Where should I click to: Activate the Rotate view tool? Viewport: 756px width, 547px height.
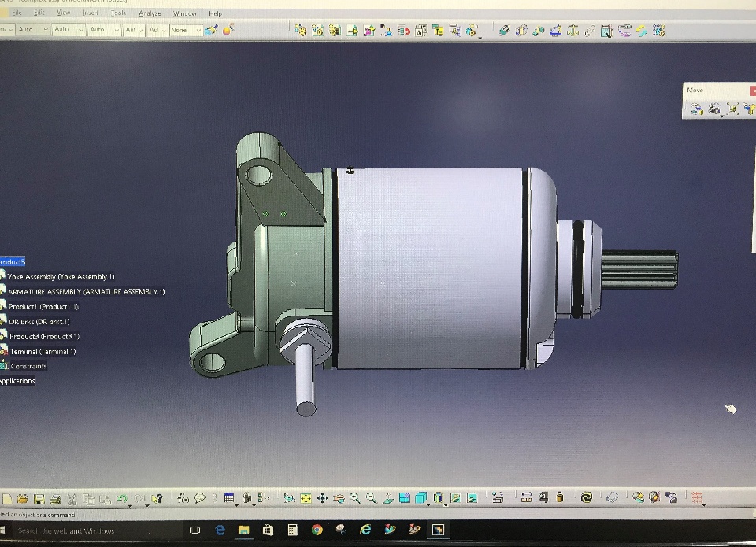pos(339,498)
